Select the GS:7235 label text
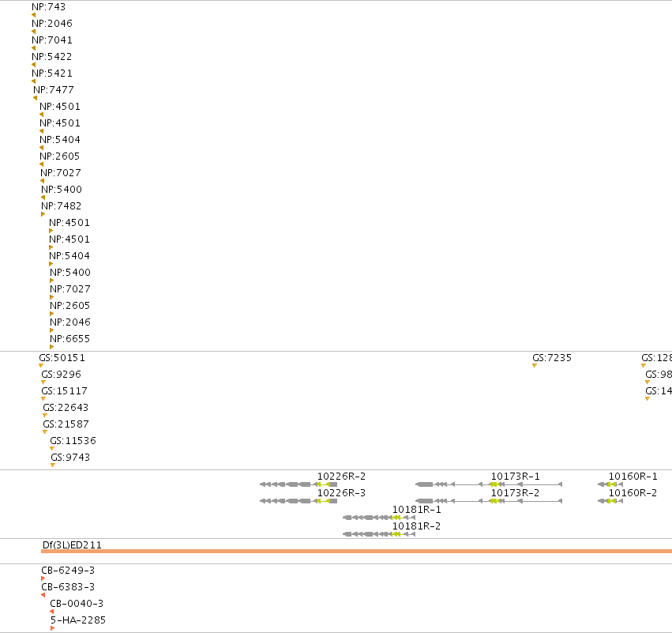The image size is (672, 633). tap(552, 358)
